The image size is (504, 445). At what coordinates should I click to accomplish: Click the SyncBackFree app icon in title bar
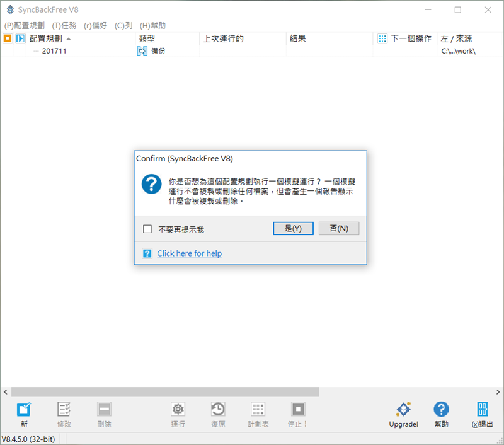(10, 9)
